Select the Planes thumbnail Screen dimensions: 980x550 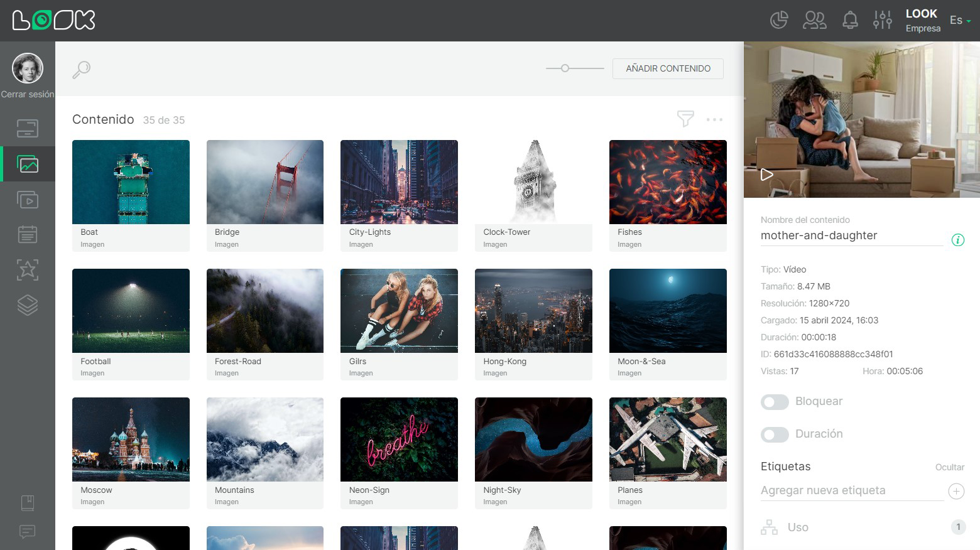pos(668,439)
